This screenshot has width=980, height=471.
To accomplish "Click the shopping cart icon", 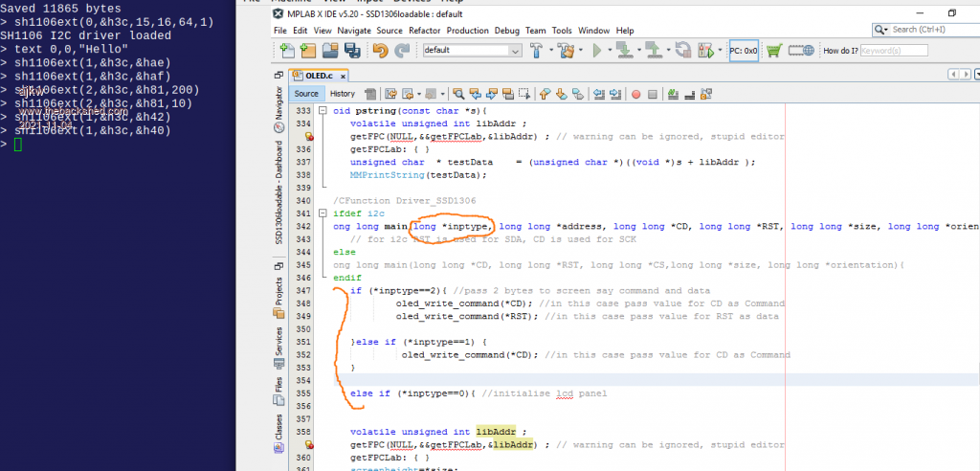I will [772, 50].
